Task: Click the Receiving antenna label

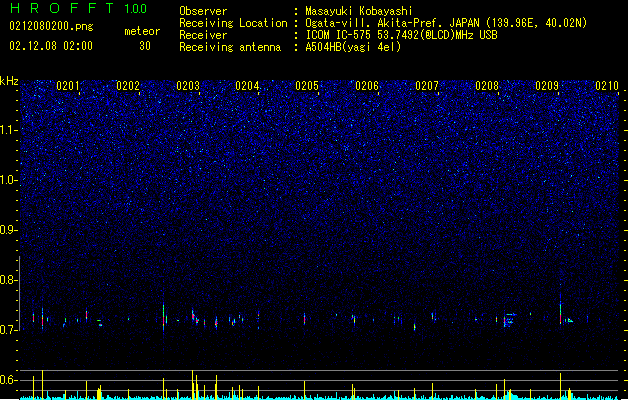Action: [230, 47]
